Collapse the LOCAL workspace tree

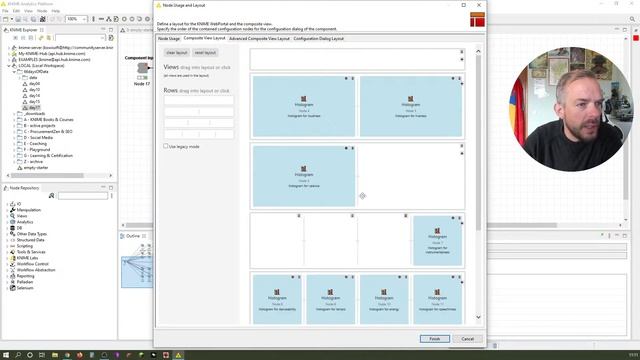click(9, 66)
